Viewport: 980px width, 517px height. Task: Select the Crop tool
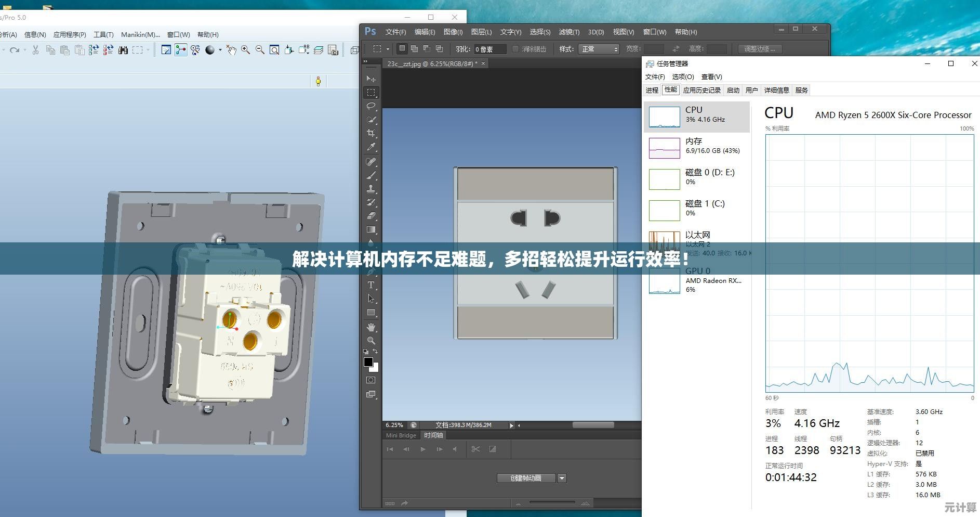(371, 134)
